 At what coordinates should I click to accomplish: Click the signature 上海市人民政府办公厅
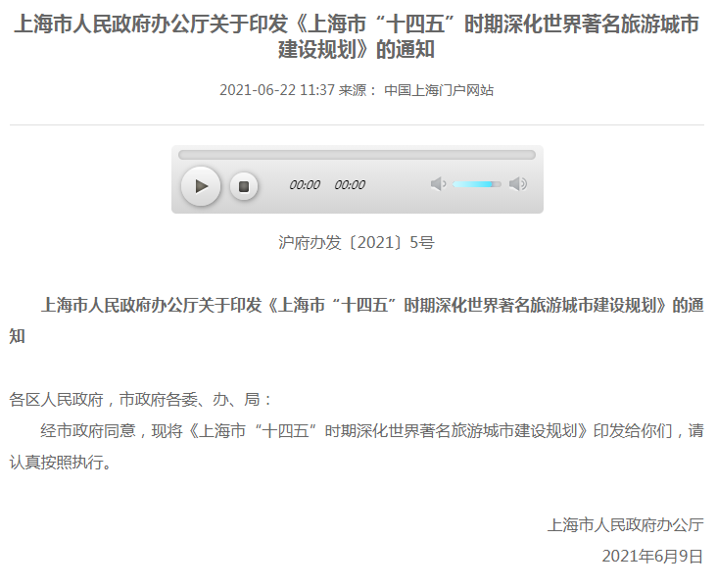coord(626,525)
